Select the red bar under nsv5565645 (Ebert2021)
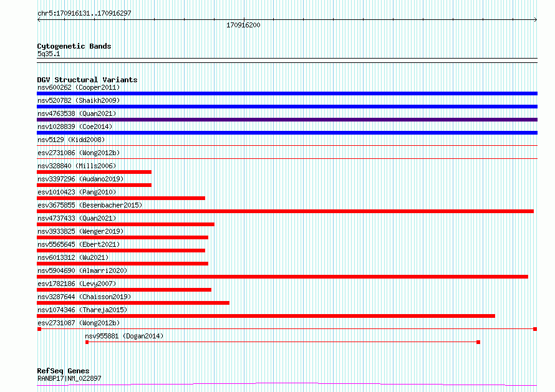555x392 pixels. [121, 251]
